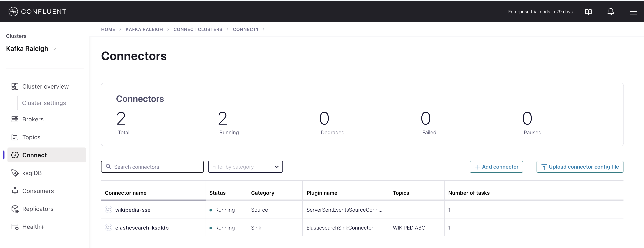Click inside Filter by category combo box
The image size is (644, 248).
(239, 167)
